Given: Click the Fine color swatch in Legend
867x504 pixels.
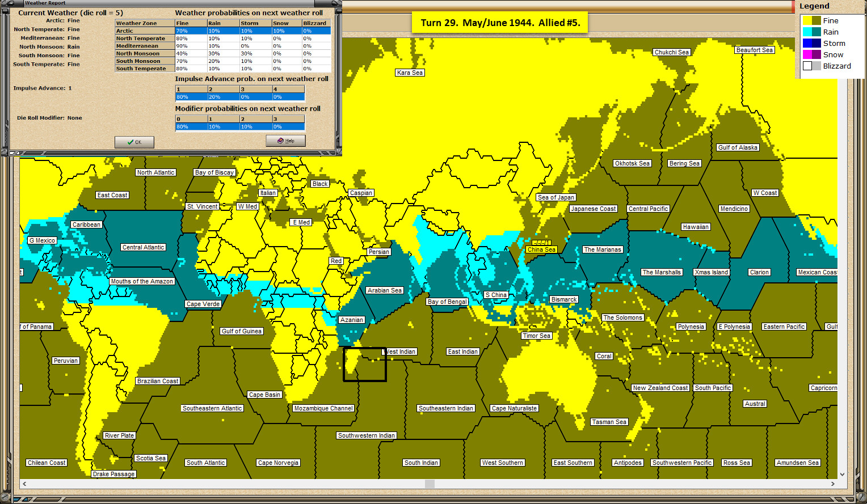Looking at the screenshot, I should [812, 20].
